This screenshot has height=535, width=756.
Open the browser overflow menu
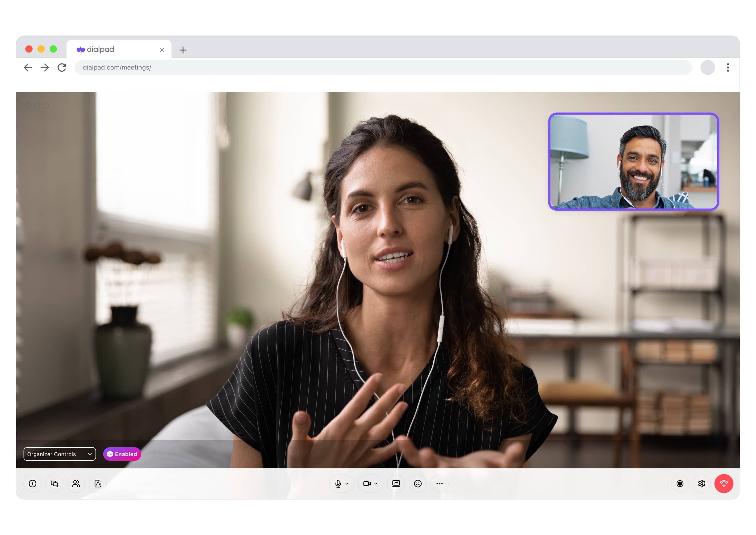click(728, 67)
